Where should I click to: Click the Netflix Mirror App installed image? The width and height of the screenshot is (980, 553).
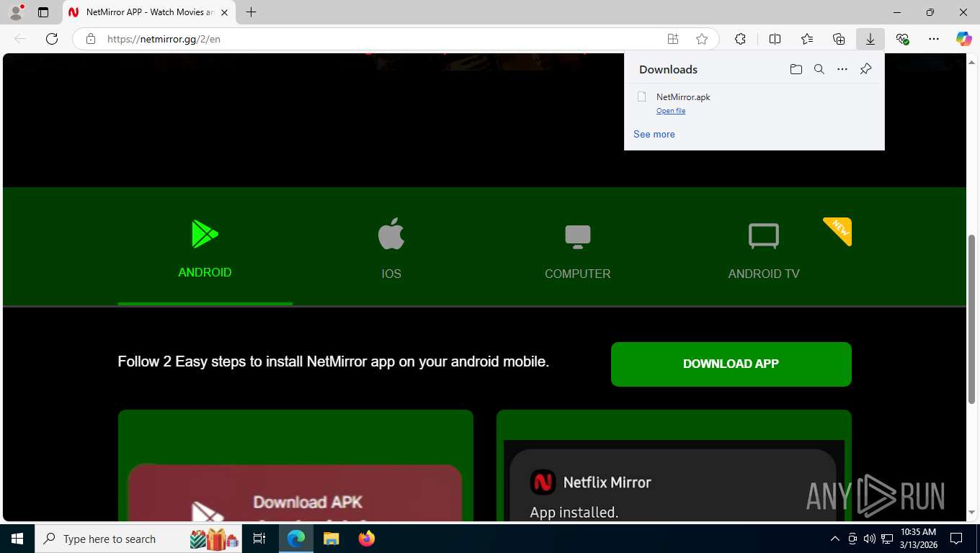pos(674,480)
